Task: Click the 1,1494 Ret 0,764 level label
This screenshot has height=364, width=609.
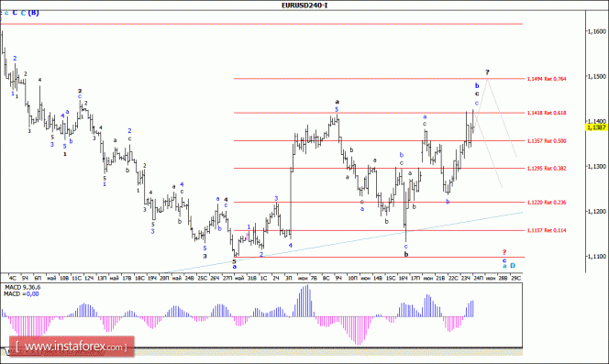Action: click(x=547, y=79)
